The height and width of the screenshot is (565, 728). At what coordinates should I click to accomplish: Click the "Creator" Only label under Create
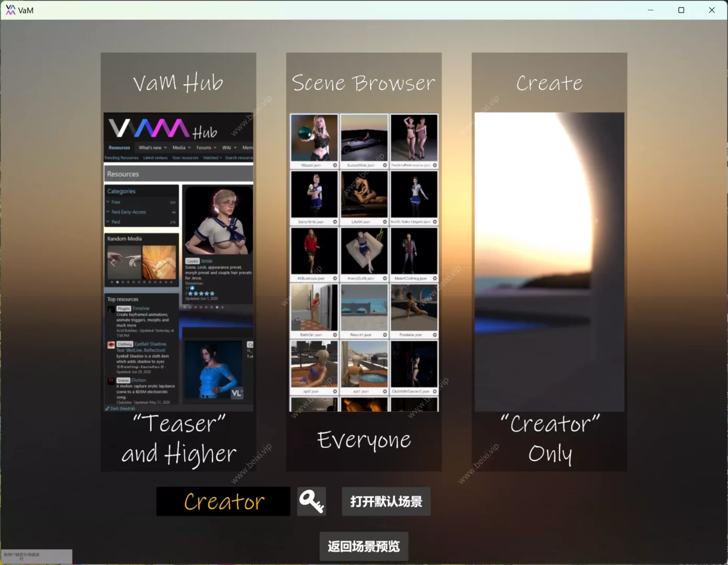tap(550, 439)
